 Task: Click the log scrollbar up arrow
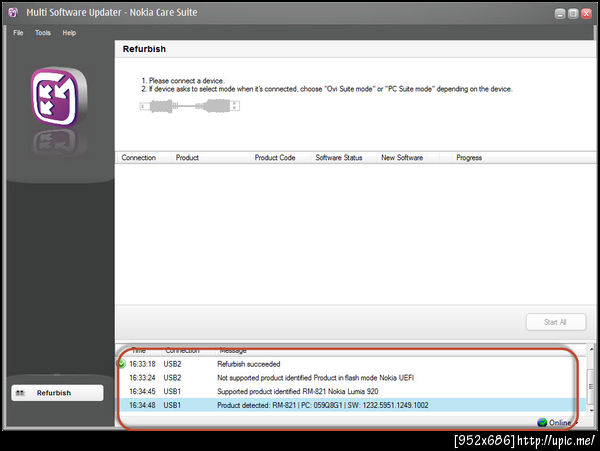coord(591,349)
